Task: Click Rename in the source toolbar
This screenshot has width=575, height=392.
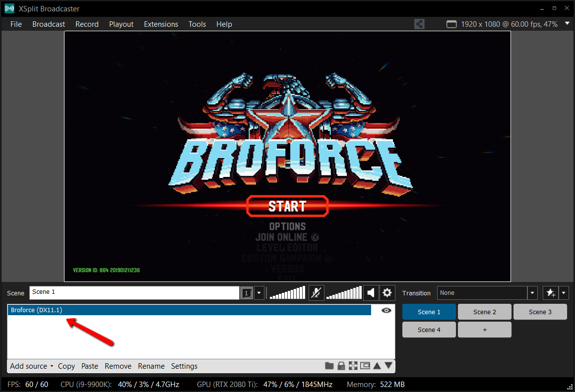Action: 151,366
